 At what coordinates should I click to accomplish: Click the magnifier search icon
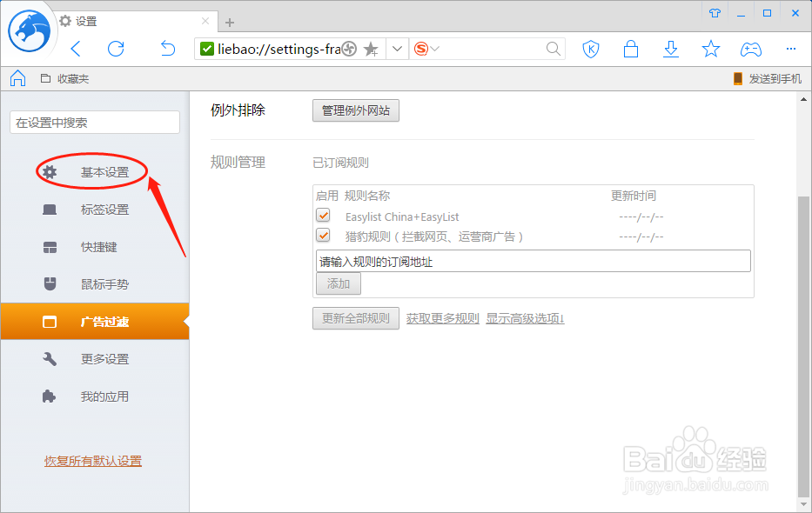pyautogui.click(x=553, y=50)
